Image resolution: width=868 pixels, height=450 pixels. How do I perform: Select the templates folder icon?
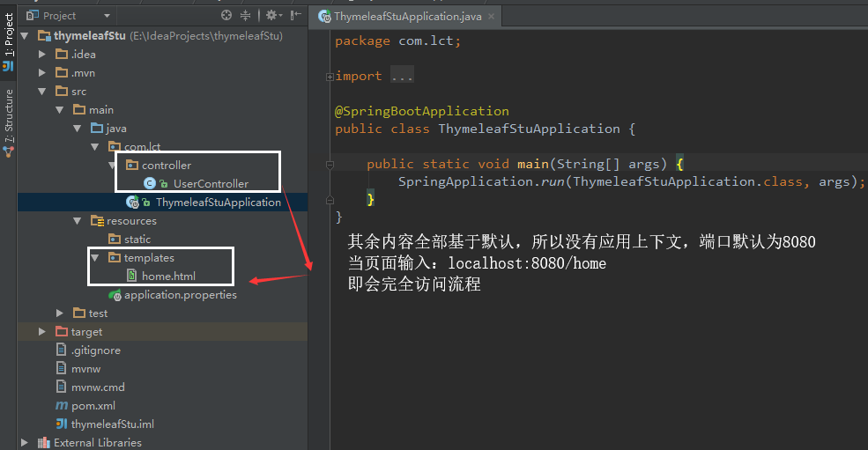[x=115, y=257]
